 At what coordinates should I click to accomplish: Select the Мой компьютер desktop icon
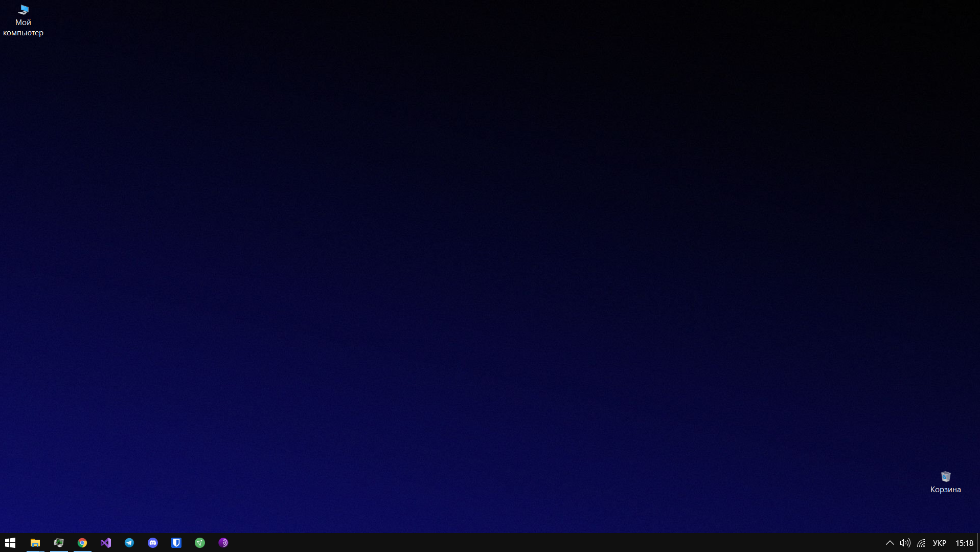23,20
